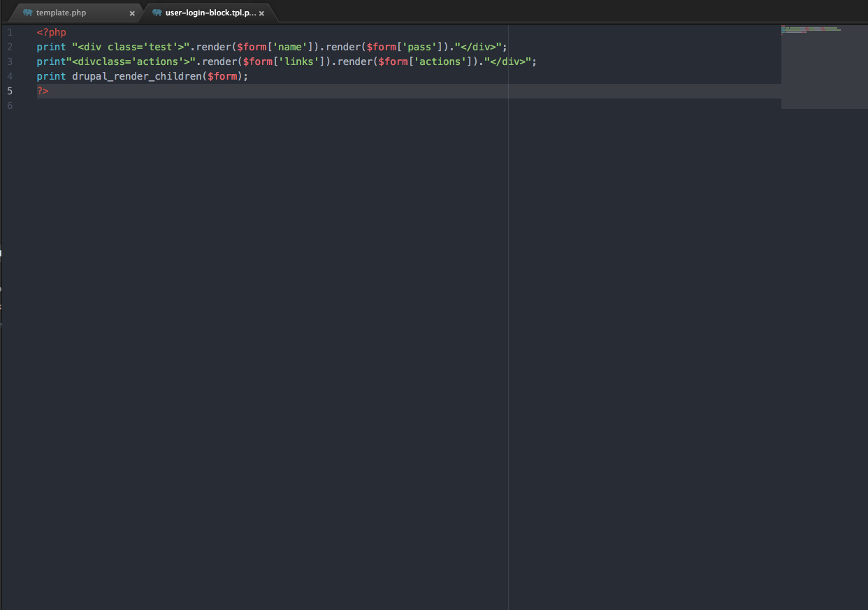
Task: Click the PHP elephant icon on template.php tab
Action: [x=28, y=13]
